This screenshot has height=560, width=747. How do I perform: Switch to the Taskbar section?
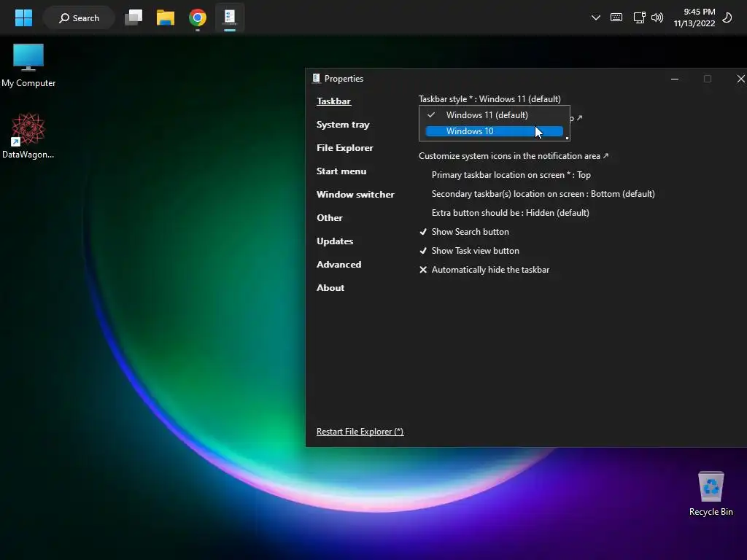[333, 101]
